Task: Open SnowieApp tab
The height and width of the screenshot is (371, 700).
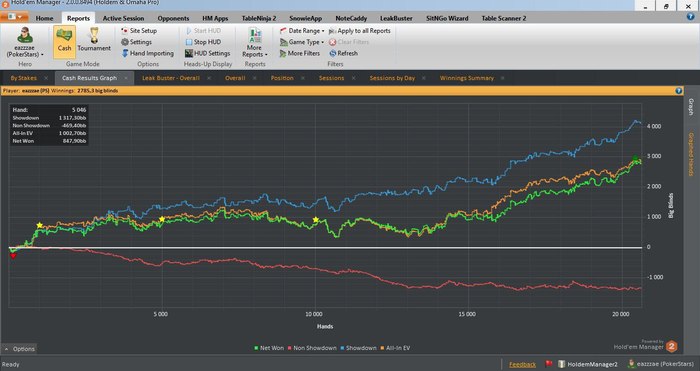Action: [305, 18]
